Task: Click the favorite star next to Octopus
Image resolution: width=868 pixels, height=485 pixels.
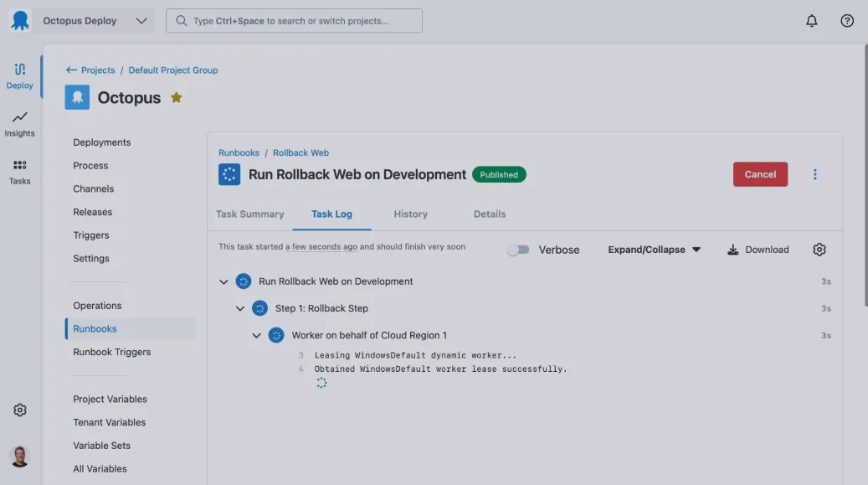Action: point(177,97)
